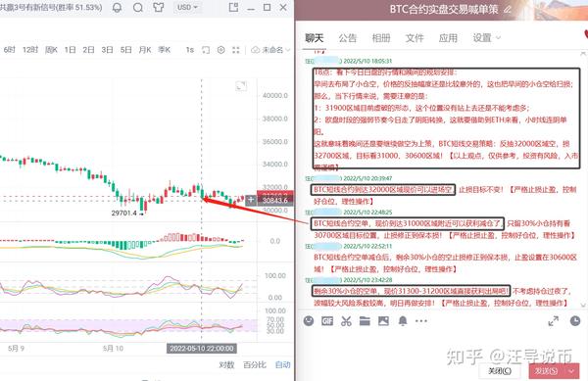
Task: Click the 关闭(C) button
Action: (500, 371)
